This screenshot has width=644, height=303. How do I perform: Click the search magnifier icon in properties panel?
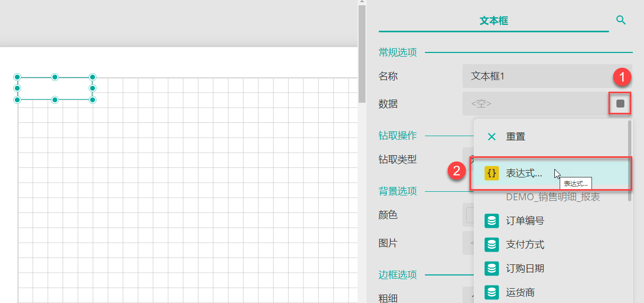click(x=621, y=20)
